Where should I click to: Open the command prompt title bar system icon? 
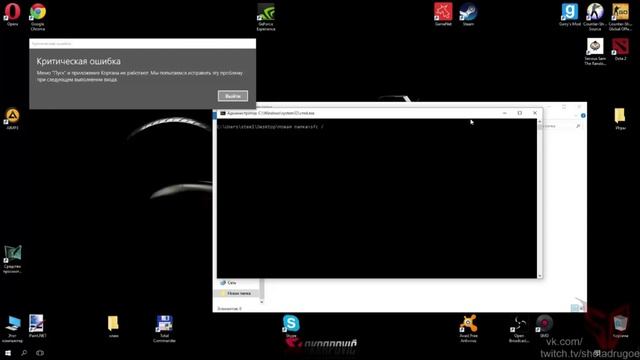pos(223,113)
